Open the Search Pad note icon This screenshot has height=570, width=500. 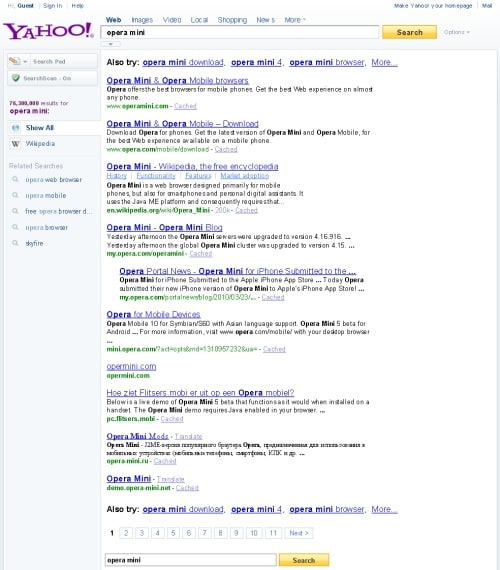tap(15, 61)
